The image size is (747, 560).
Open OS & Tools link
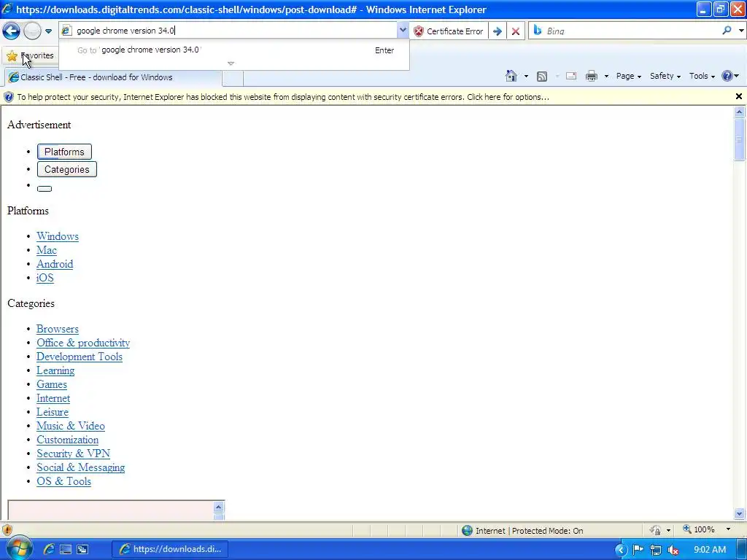coord(64,481)
